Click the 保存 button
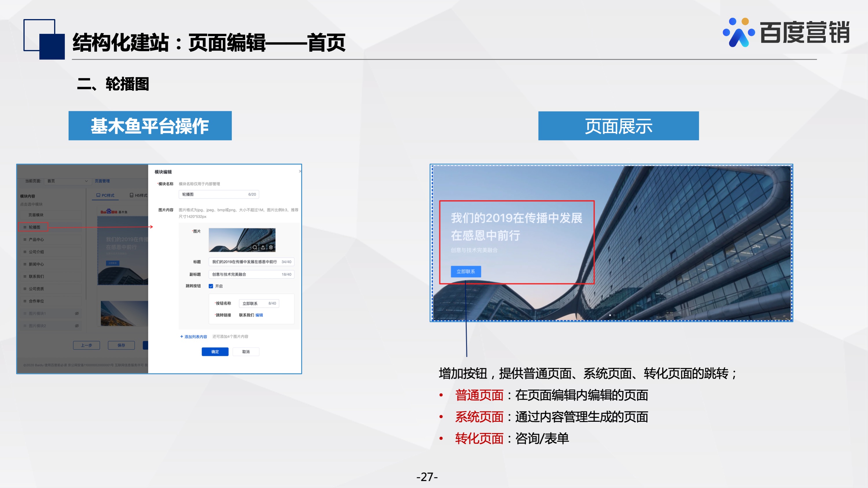868x488 pixels. coord(121,345)
